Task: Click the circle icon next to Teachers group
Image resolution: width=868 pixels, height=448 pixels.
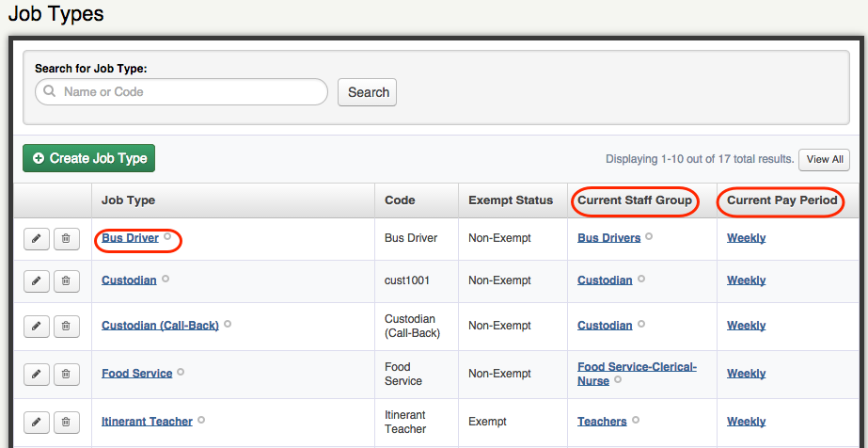Action: click(636, 420)
